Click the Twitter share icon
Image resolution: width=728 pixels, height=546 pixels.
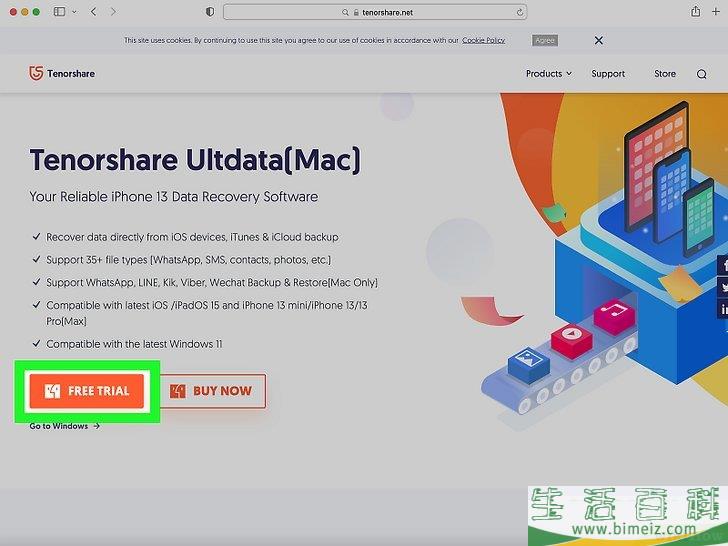[723, 287]
